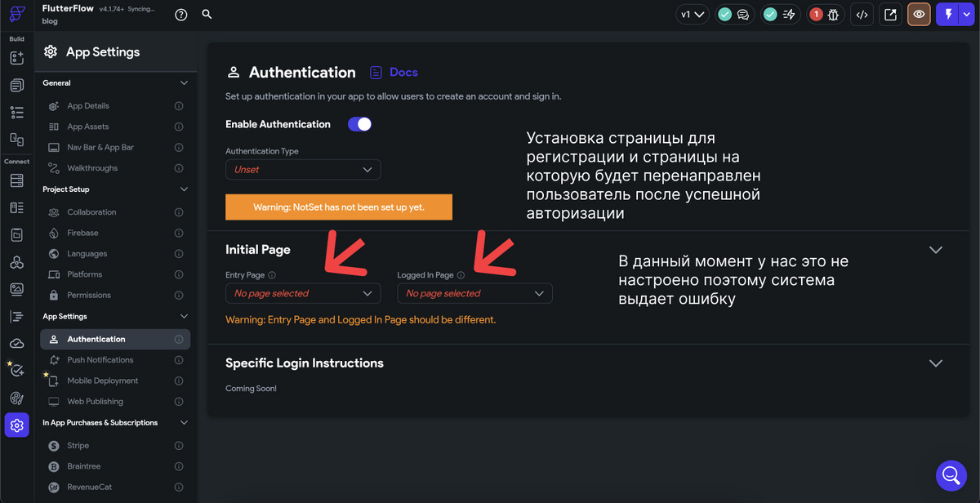
Task: Collapse the App Settings sidebar section
Action: (184, 317)
